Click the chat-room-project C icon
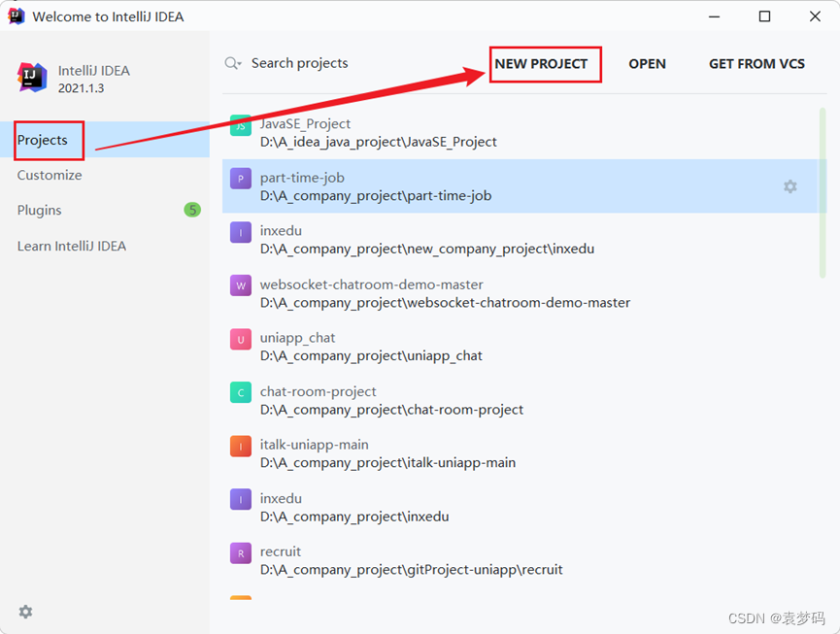 [240, 392]
